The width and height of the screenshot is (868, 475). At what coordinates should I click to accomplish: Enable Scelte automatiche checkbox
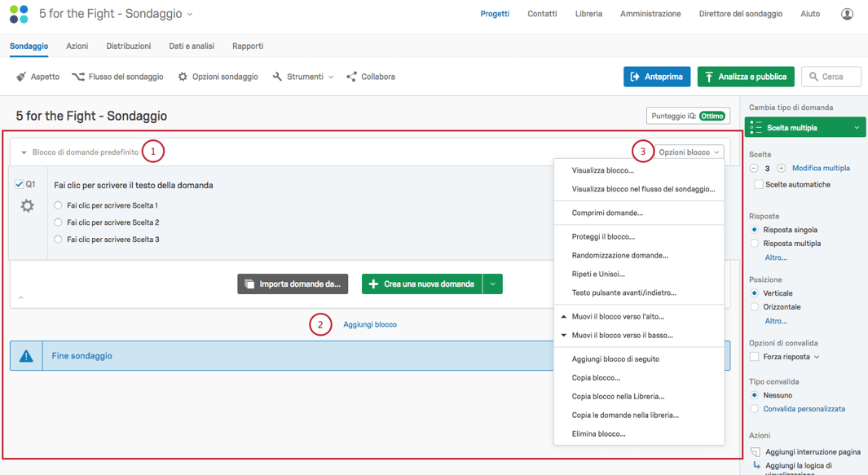coord(759,185)
